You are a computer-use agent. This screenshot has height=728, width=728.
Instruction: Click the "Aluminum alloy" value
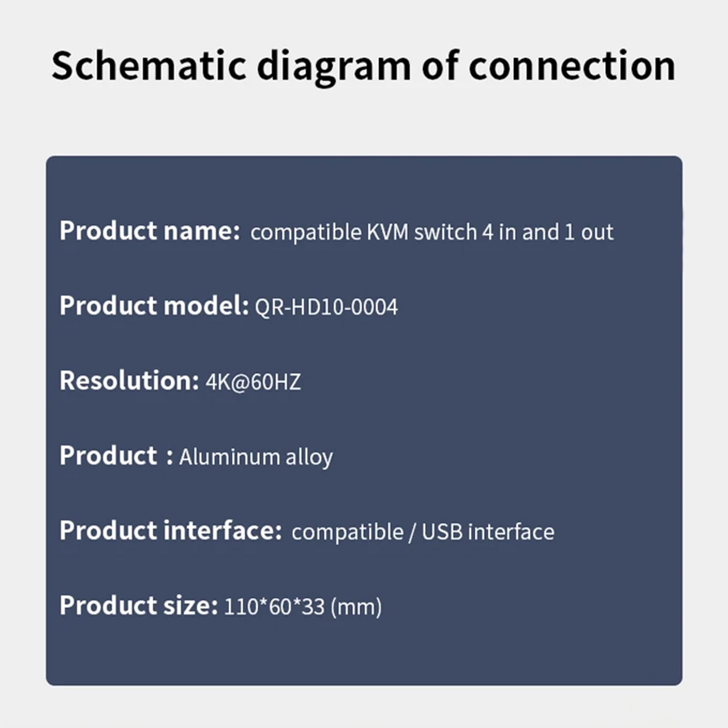pyautogui.click(x=256, y=458)
